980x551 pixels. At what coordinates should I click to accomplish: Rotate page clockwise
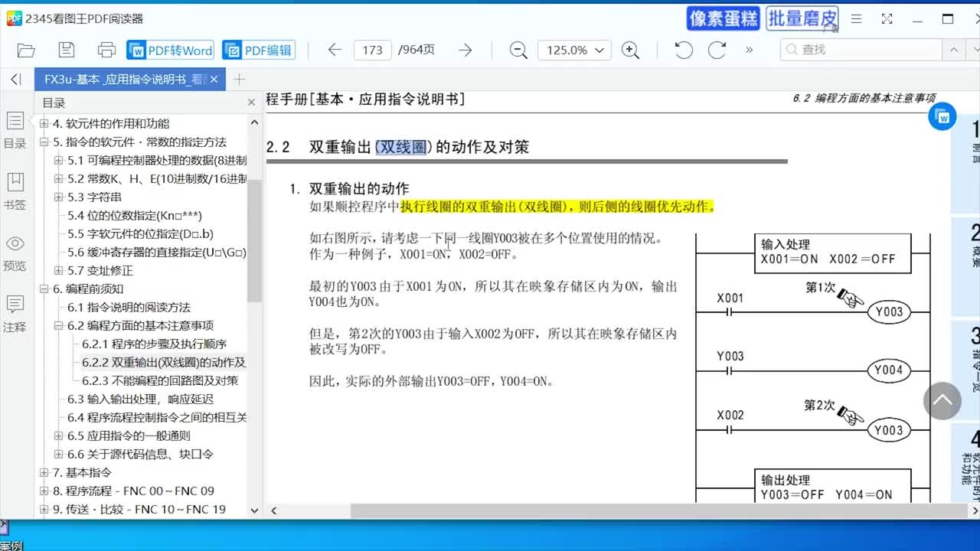pyautogui.click(x=717, y=51)
